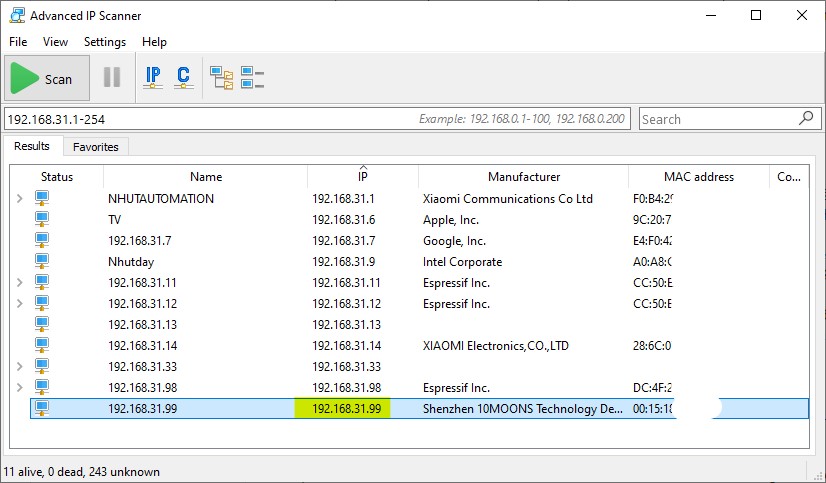Viewport: 826px width, 483px height.
Task: Click the Co... column header
Action: [x=789, y=176]
